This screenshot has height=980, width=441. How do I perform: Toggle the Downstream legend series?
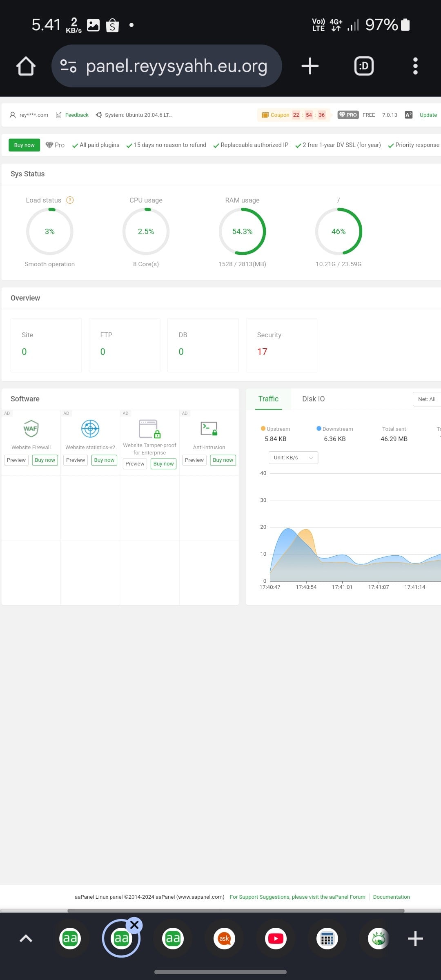[x=334, y=429]
